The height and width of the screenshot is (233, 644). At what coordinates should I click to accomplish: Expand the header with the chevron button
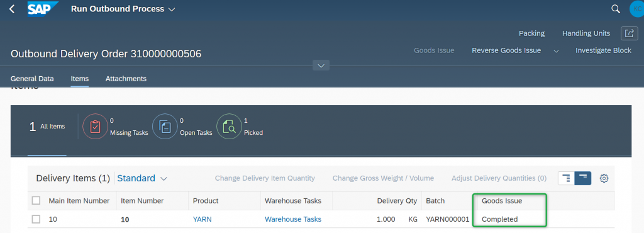pyautogui.click(x=321, y=65)
